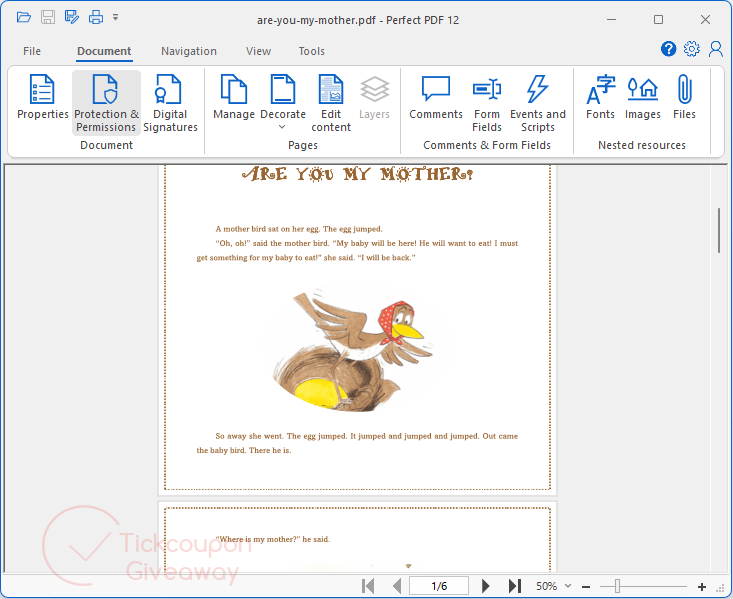
Task: Open a file with the folder icon
Action: [x=24, y=18]
